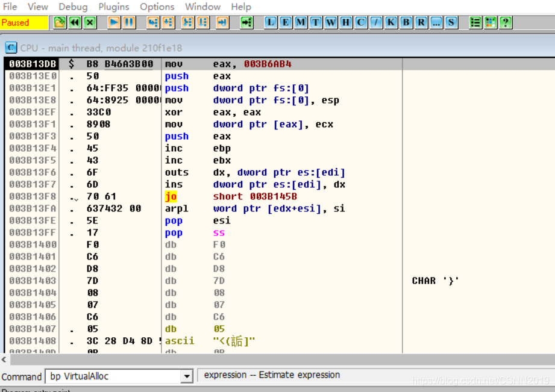Open Windows list (W button)
The image size is (555, 392).
331,23
